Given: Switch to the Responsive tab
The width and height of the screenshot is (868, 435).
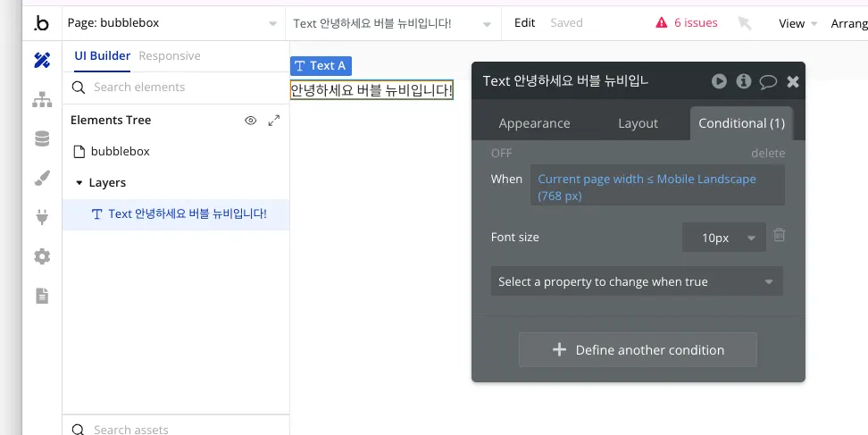Looking at the screenshot, I should click(170, 56).
